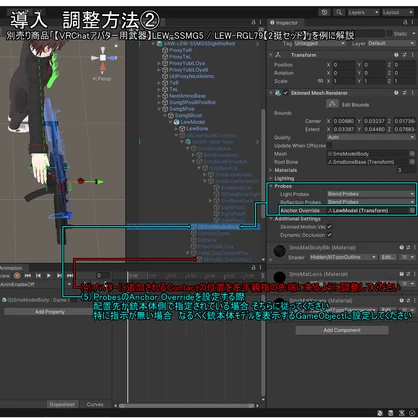The image size is (418, 418).
Task: Toggle Animation record mode button
Action: 17,276
